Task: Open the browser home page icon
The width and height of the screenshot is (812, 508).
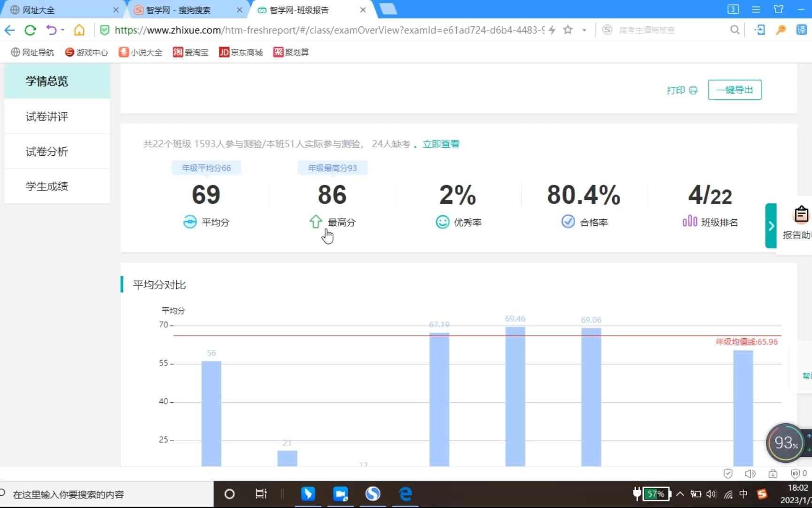Action: click(79, 31)
